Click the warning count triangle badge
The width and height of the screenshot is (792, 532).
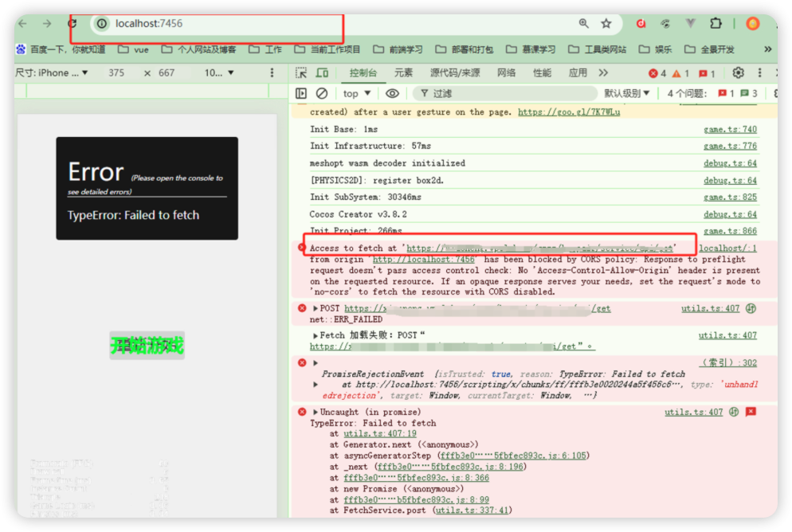point(680,73)
